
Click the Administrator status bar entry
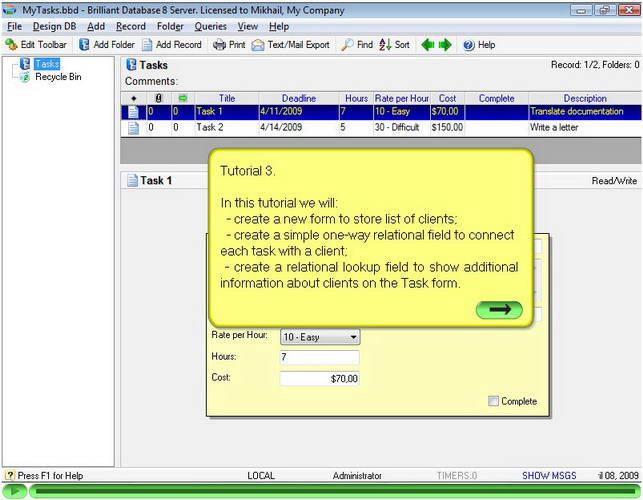coord(357,476)
